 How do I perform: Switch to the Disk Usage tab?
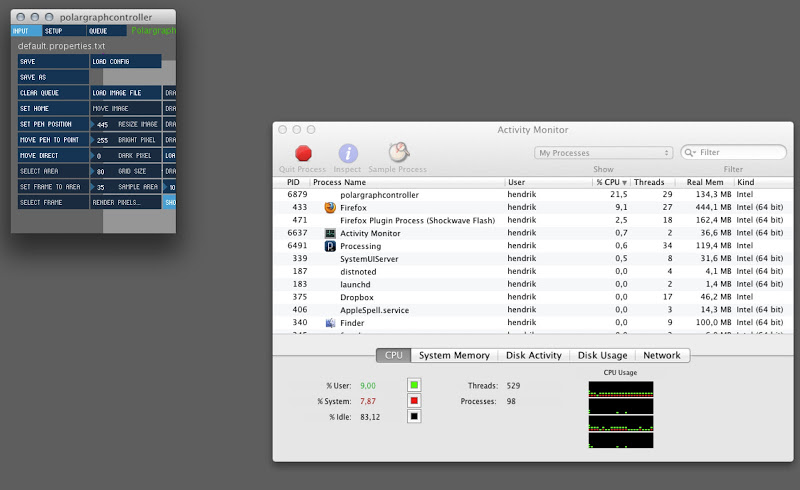pyautogui.click(x=603, y=355)
